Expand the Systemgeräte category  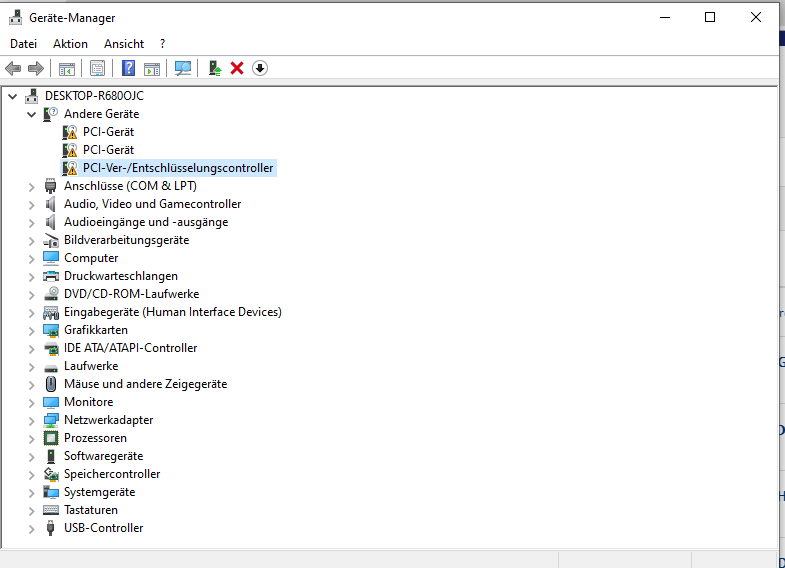32,493
